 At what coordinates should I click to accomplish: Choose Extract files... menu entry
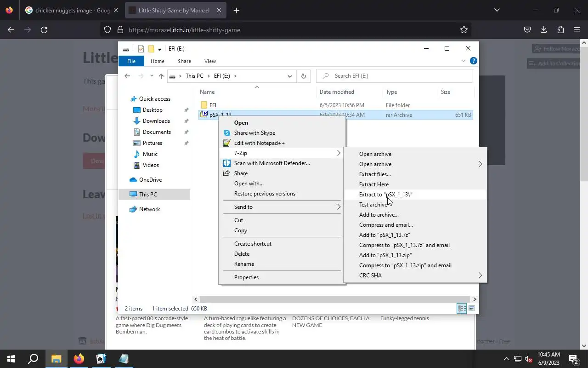415,174
